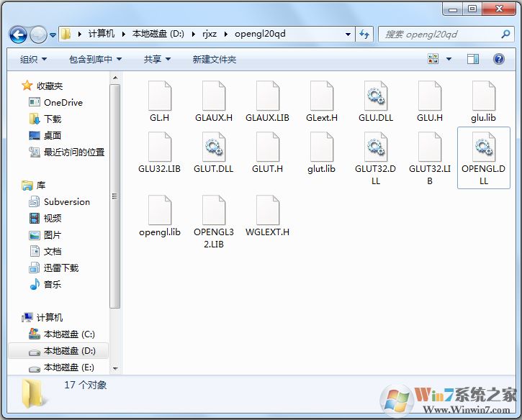
Task: Select the glu.lib file icon
Action: pos(484,96)
